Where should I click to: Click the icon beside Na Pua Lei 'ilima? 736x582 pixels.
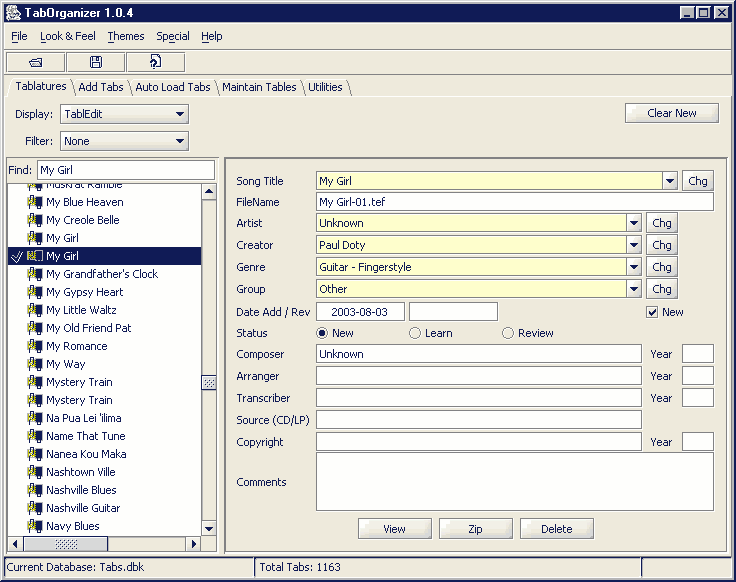click(x=35, y=418)
